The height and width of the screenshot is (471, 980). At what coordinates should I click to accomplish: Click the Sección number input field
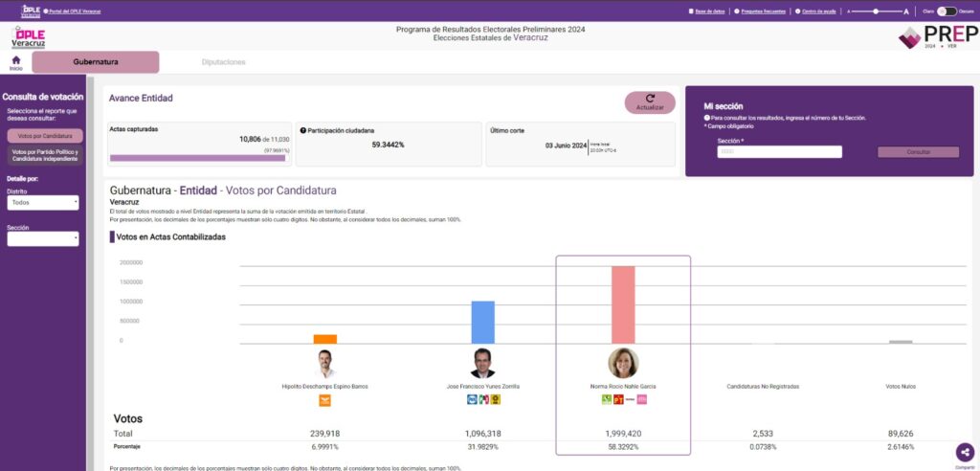coord(779,152)
